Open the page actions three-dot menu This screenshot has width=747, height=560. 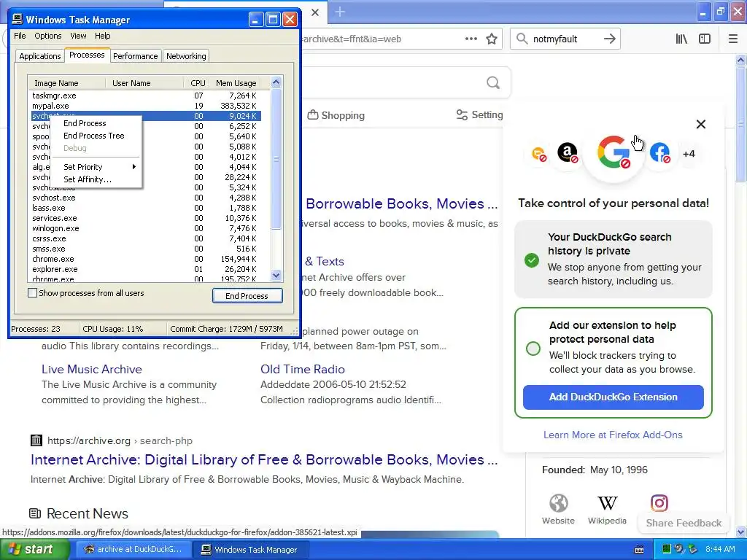tap(471, 39)
